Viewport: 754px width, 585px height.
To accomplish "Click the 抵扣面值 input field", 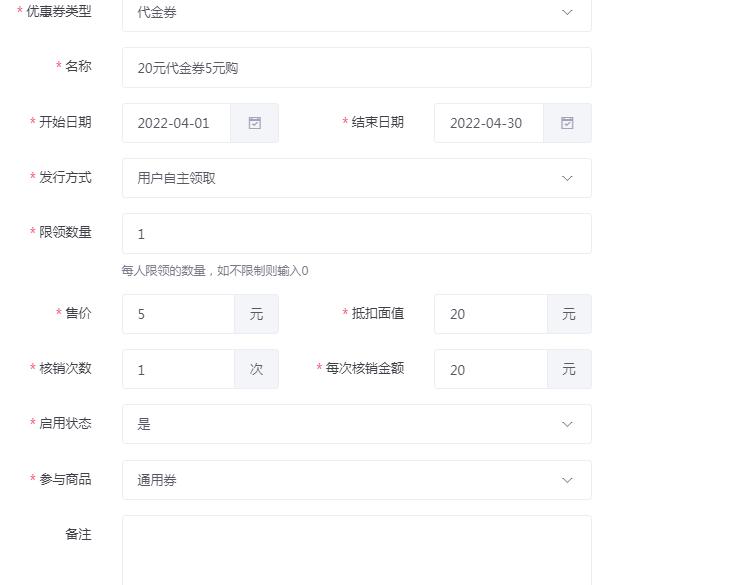I will click(x=490, y=314).
